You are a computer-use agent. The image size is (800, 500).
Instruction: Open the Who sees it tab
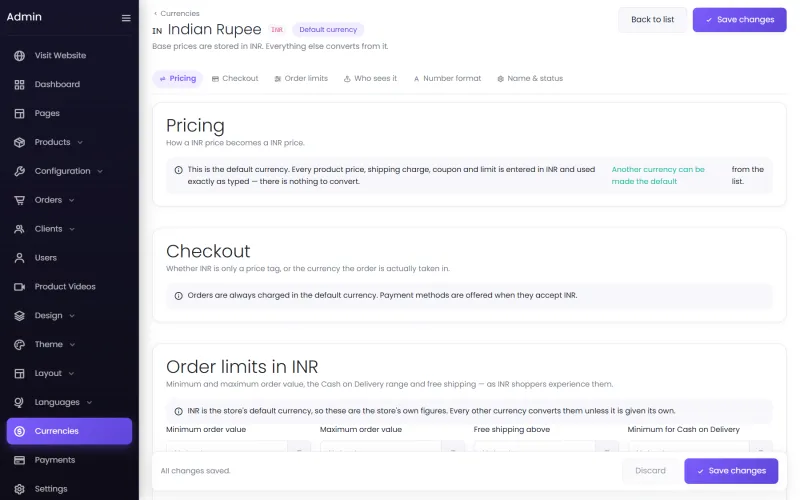(x=370, y=79)
